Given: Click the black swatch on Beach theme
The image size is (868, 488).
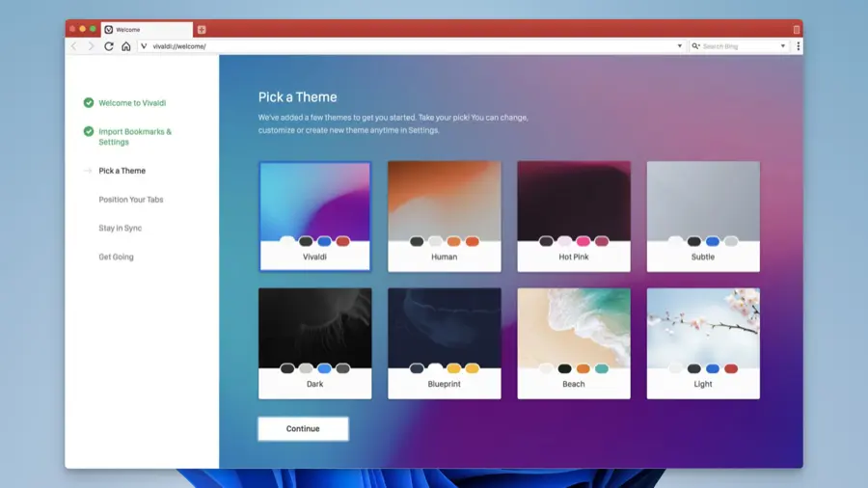Looking at the screenshot, I should [x=564, y=368].
